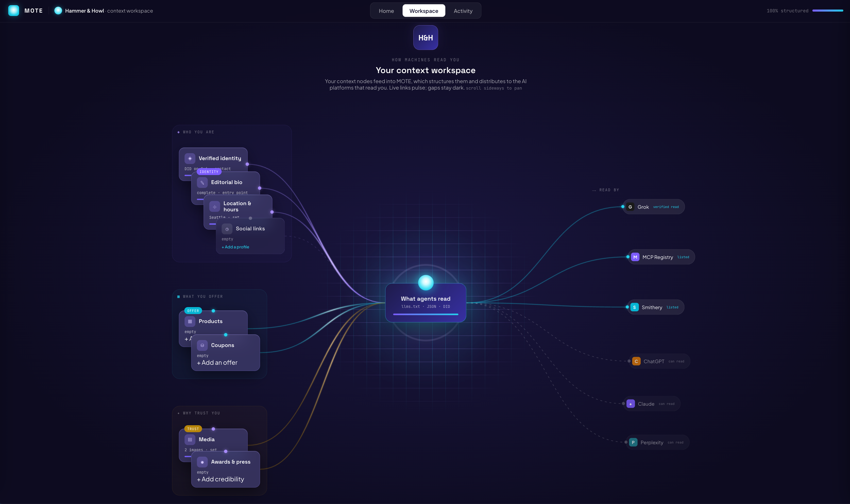This screenshot has height=504, width=850.
Task: Click the Social links clock icon
Action: pyautogui.click(x=227, y=229)
